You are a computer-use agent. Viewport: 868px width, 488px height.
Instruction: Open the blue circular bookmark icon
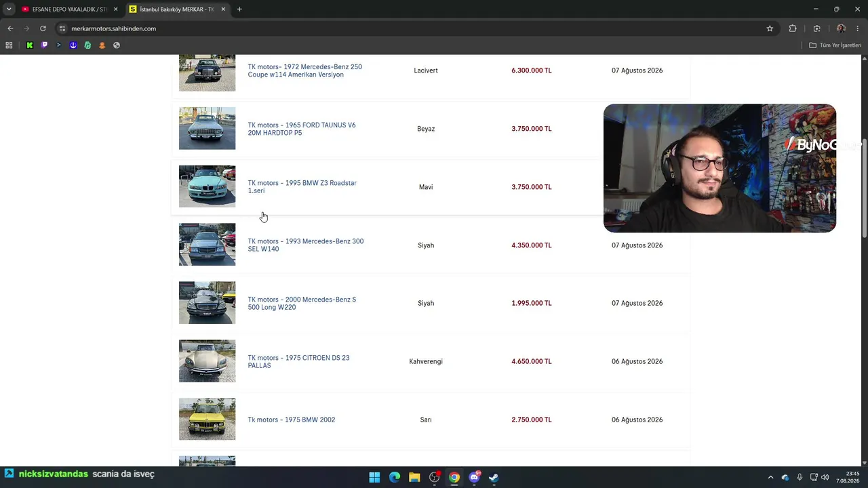(73, 45)
